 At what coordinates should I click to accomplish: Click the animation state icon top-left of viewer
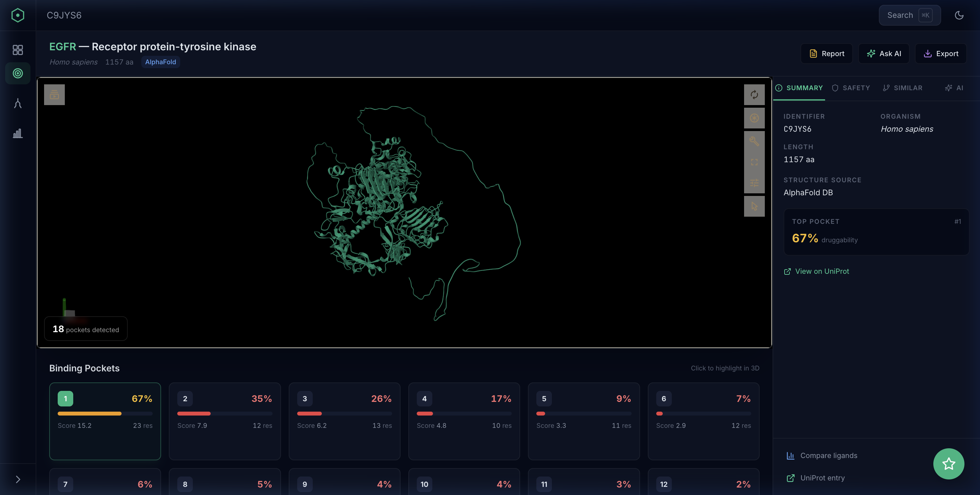click(54, 94)
